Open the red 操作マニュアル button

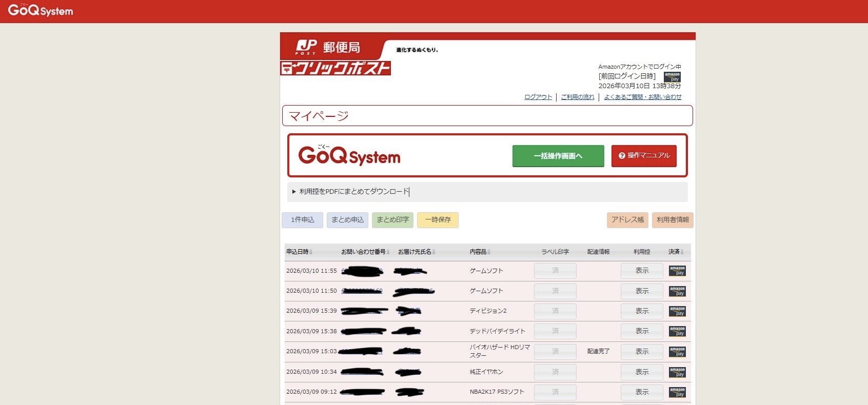644,156
